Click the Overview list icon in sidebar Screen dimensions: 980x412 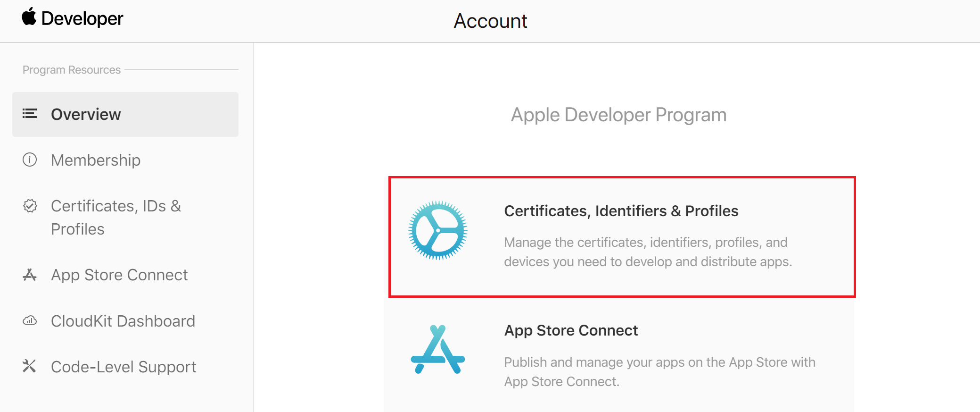(30, 114)
